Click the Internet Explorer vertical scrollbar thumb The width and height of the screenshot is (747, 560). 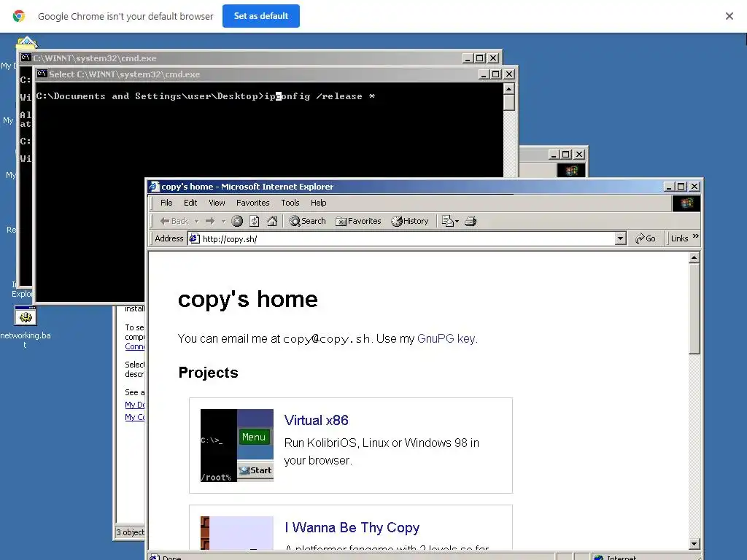(x=694, y=308)
